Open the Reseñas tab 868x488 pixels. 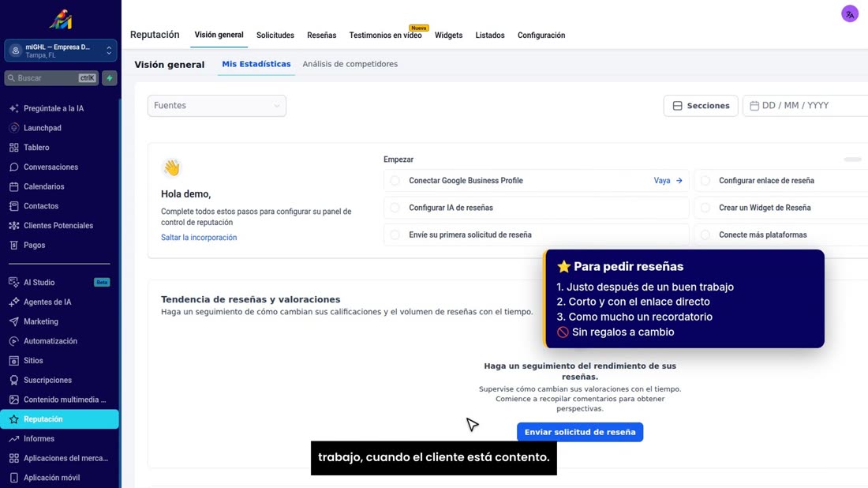(x=322, y=36)
